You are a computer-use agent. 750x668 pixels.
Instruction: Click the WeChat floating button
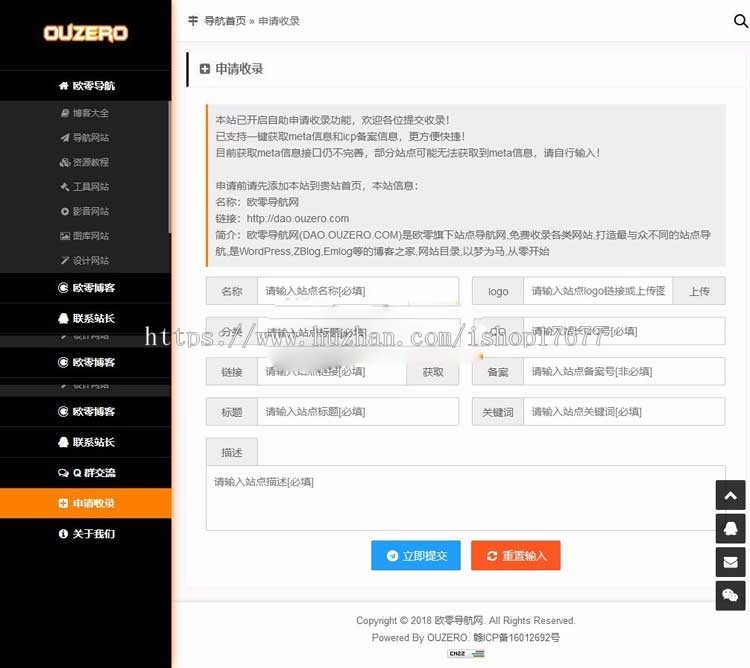tap(730, 596)
